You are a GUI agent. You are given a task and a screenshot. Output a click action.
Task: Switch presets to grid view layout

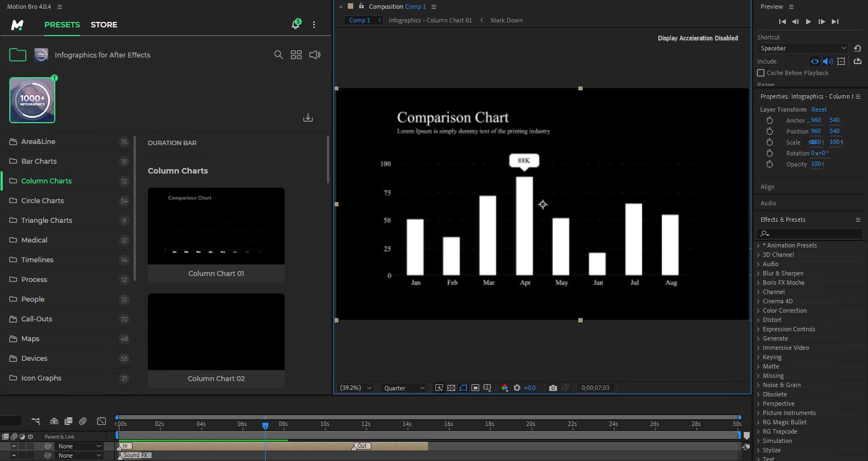296,55
